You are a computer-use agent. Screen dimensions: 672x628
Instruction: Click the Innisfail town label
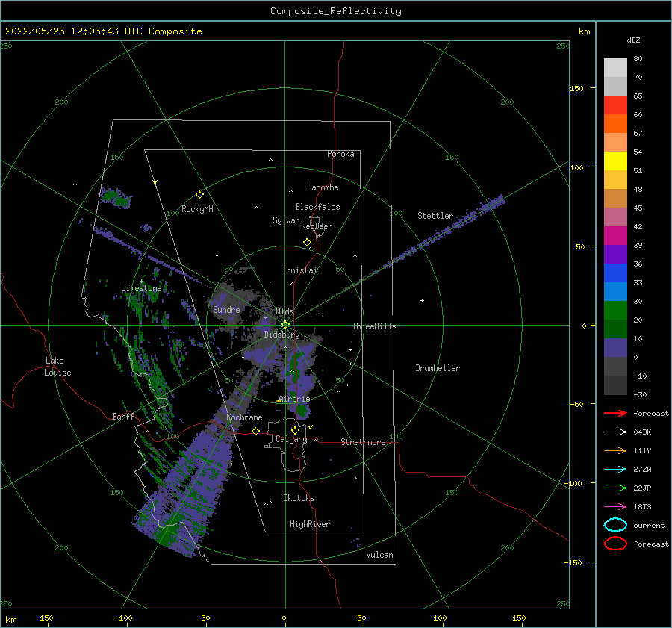tap(302, 270)
